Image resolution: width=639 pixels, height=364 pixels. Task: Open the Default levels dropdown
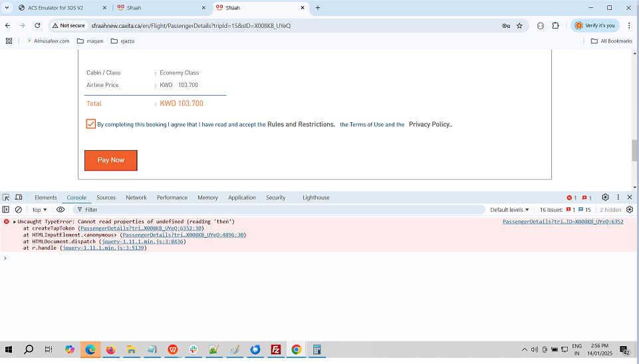(509, 210)
